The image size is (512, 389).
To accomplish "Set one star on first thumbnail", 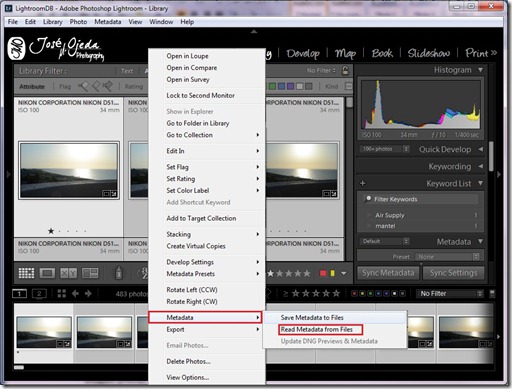I will point(51,231).
